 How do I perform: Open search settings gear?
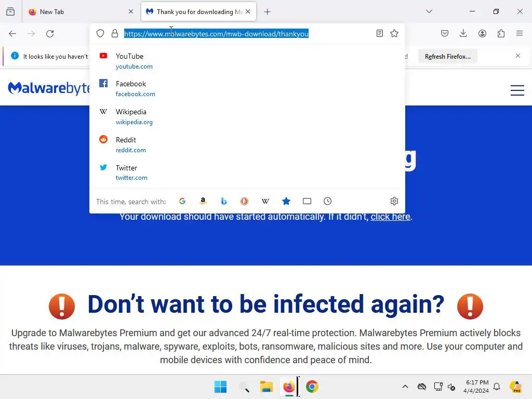click(x=394, y=201)
